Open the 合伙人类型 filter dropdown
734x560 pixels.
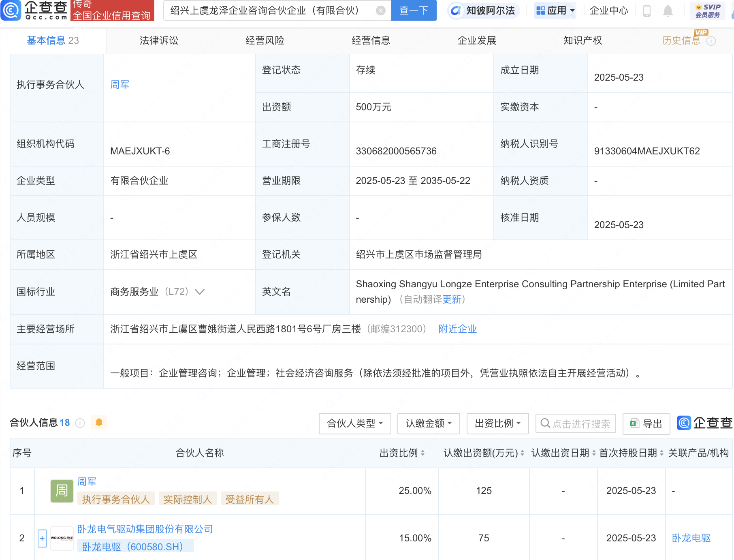(354, 423)
